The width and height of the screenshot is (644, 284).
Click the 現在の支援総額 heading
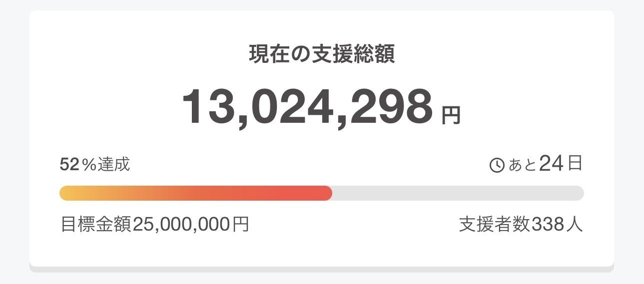point(322,55)
